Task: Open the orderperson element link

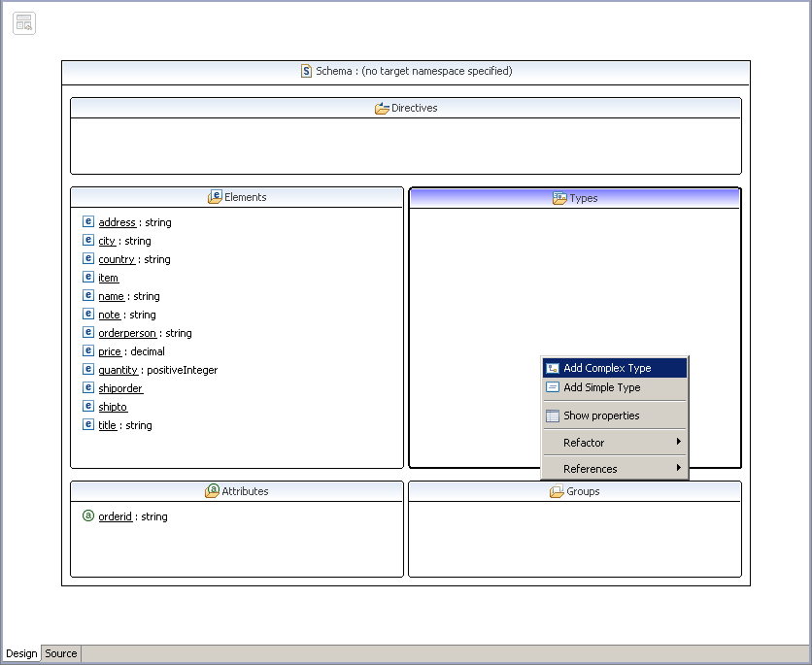Action: pyautogui.click(x=127, y=333)
